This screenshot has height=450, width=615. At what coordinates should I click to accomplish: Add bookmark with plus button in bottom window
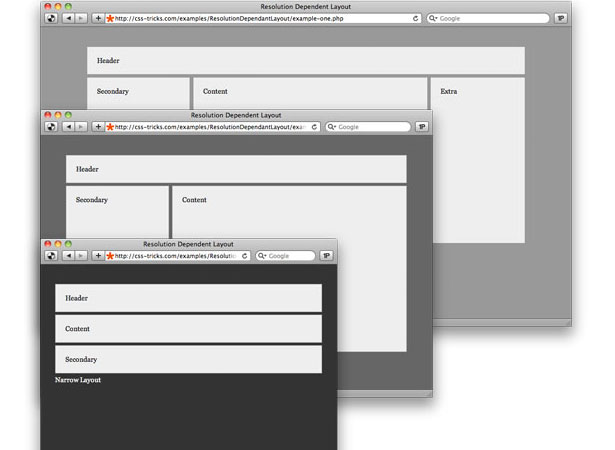pyautogui.click(x=98, y=256)
